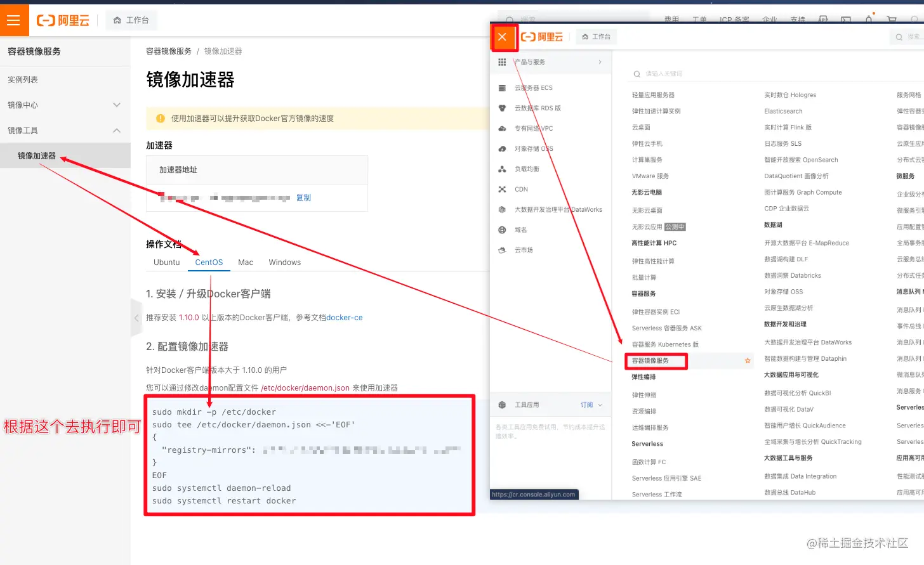Screen dimensions: 924x565
Task: Collapse the 镜像工具 section
Action: [117, 129]
